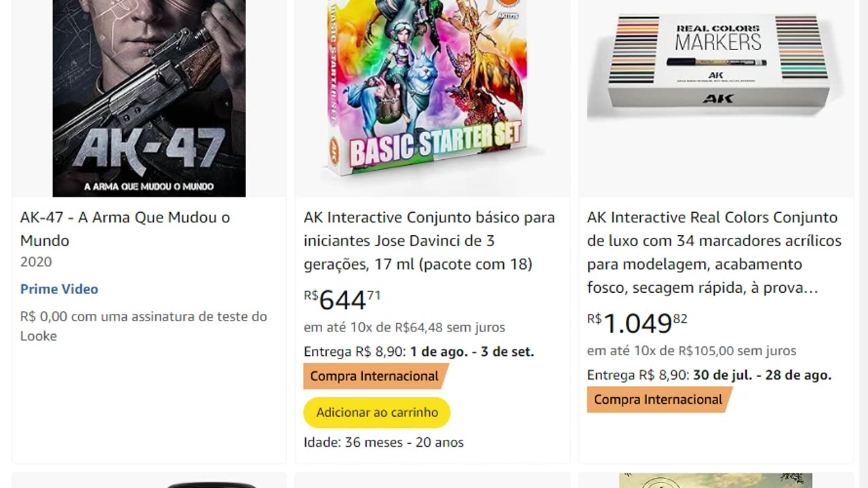Use the page's vertical scrollbar
The width and height of the screenshot is (868, 488).
coord(863,244)
